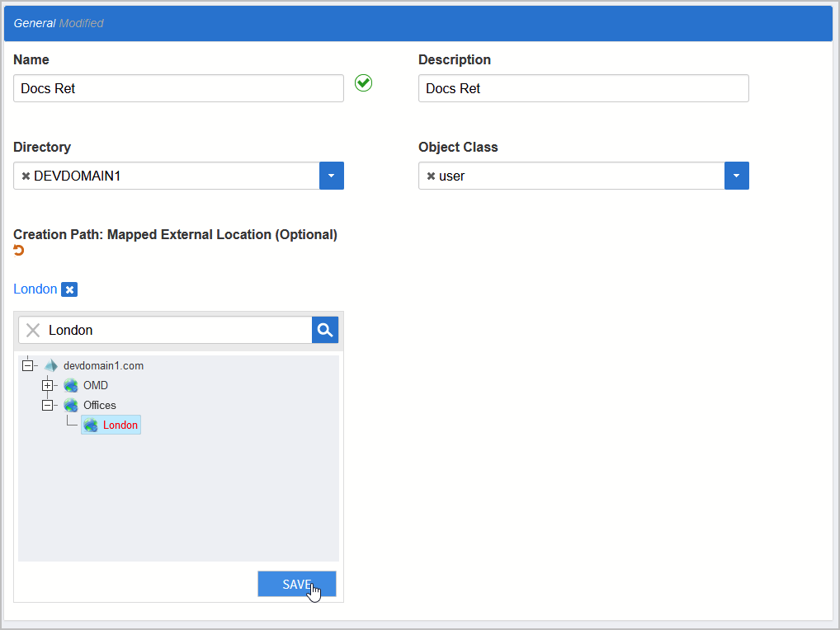Expand the OMD tree node
The width and height of the screenshot is (840, 630).
pyautogui.click(x=47, y=385)
